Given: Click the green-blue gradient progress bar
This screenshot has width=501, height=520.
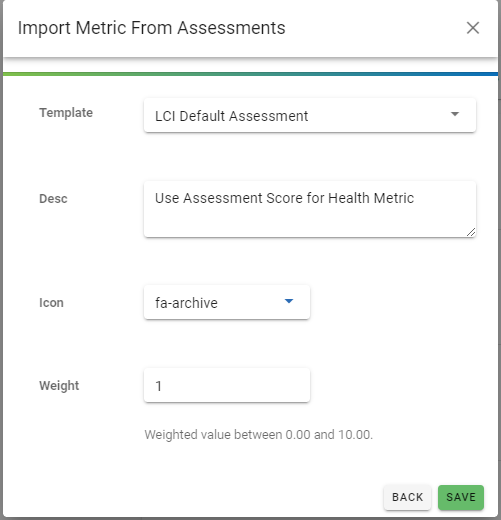Looking at the screenshot, I should point(250,74).
